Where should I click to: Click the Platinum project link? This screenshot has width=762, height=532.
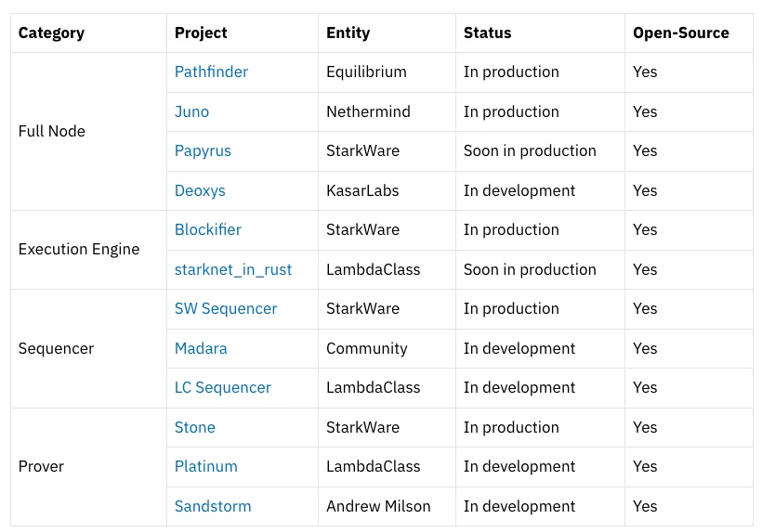coord(205,466)
